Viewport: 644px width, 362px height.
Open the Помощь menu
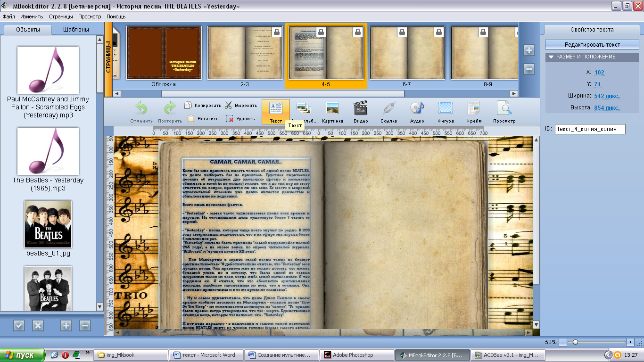point(116,16)
